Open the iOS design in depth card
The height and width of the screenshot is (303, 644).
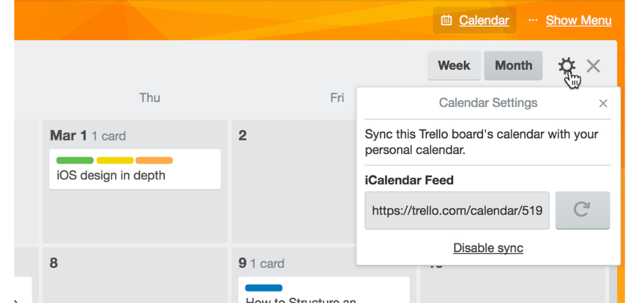click(x=135, y=169)
